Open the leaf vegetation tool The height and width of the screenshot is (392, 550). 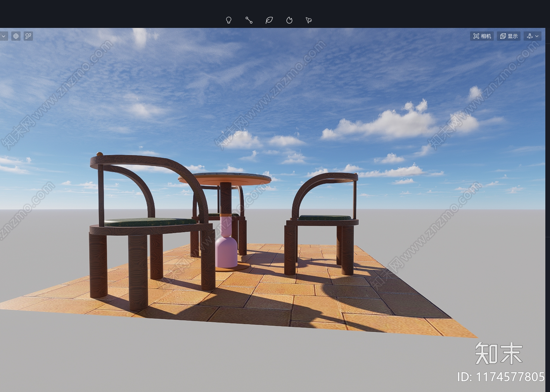tap(269, 20)
